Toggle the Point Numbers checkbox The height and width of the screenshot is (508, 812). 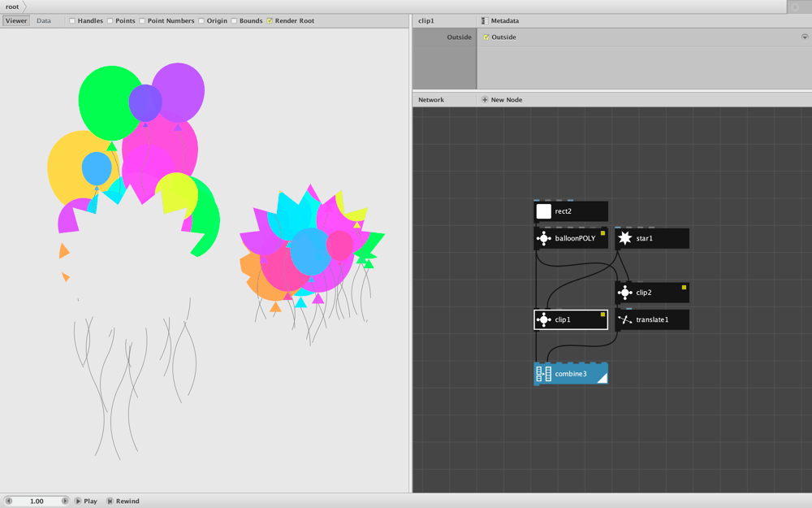coord(142,21)
